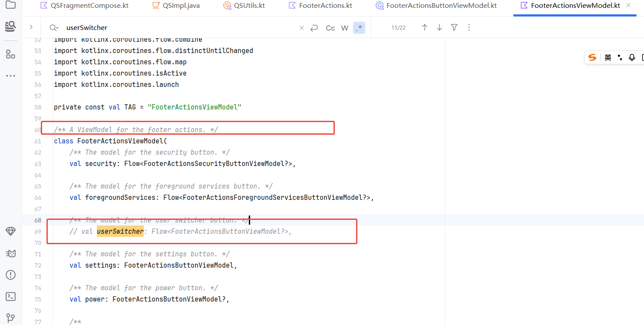Click the new line icon in search bar

click(314, 28)
